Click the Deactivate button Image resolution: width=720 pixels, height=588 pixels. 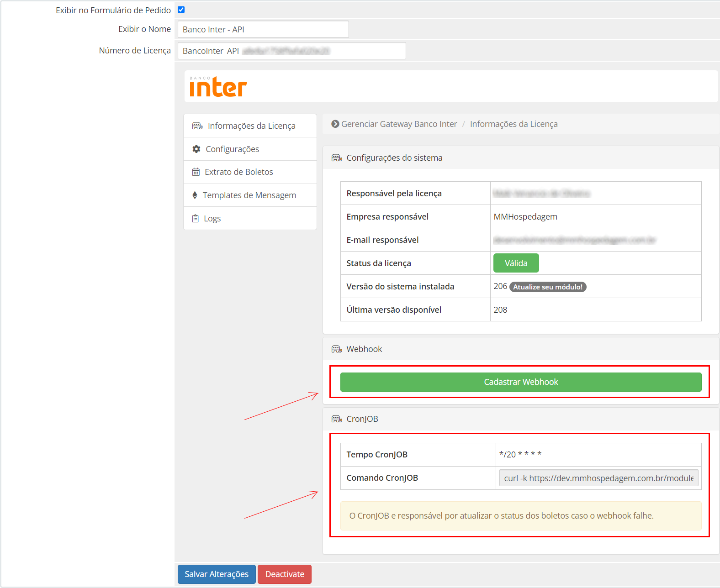[x=285, y=574]
